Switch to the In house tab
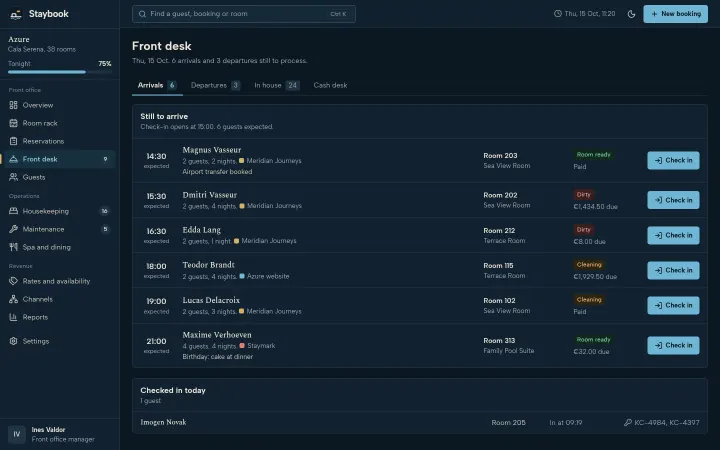Screen dimensions: 720x450 277,85
